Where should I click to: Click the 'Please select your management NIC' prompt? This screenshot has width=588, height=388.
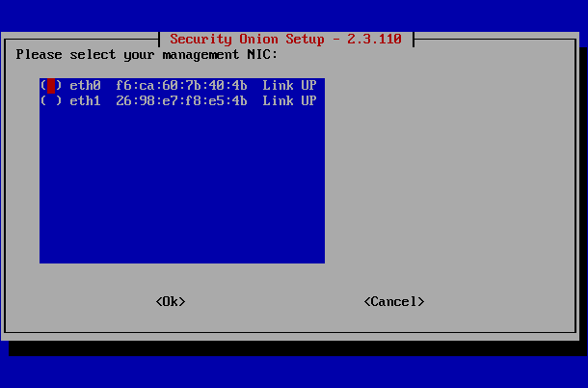pos(147,55)
